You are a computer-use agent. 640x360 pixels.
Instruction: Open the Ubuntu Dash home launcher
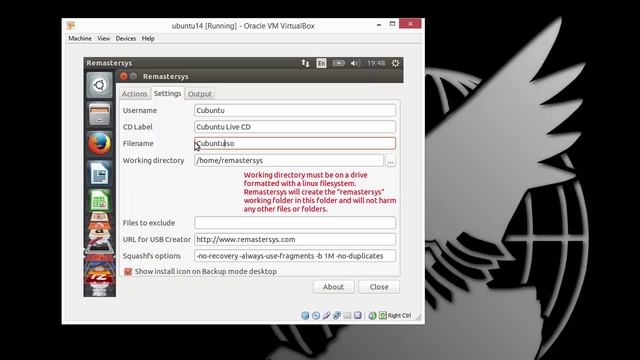click(99, 85)
